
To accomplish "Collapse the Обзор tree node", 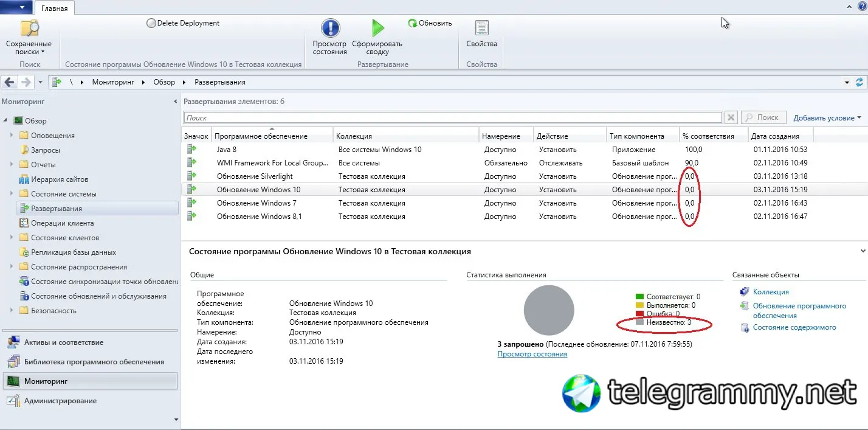I will [x=6, y=121].
